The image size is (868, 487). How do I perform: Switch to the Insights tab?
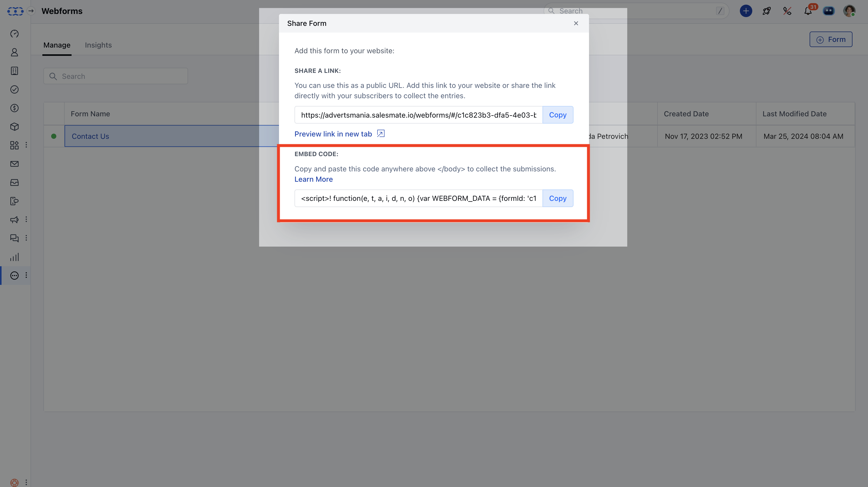point(98,45)
